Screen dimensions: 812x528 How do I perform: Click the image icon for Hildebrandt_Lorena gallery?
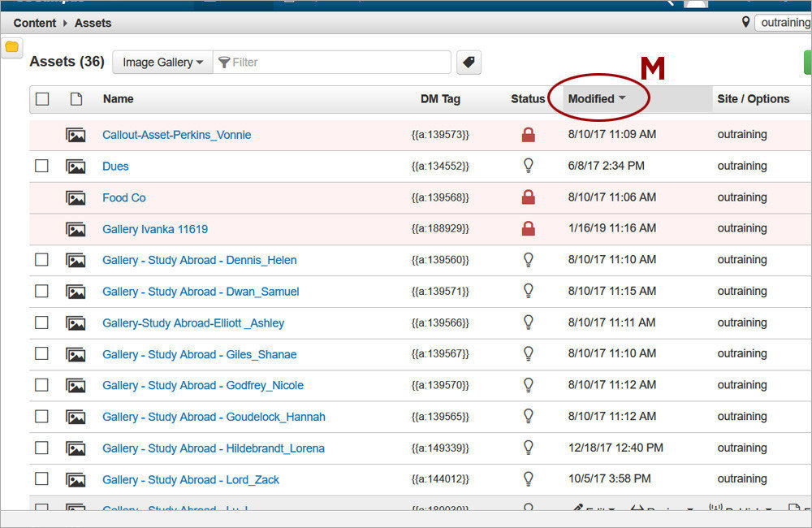(76, 448)
